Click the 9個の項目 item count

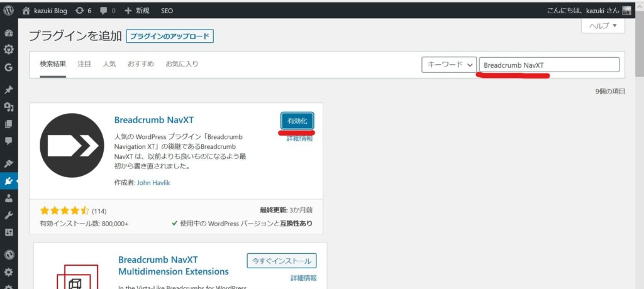610,92
